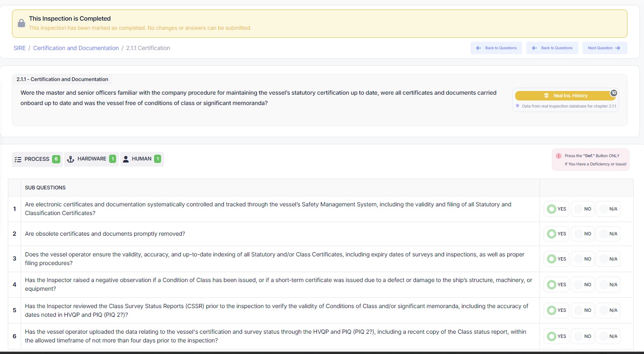Open the HARDWARE tab
This screenshot has width=644, height=354.
coord(91,159)
